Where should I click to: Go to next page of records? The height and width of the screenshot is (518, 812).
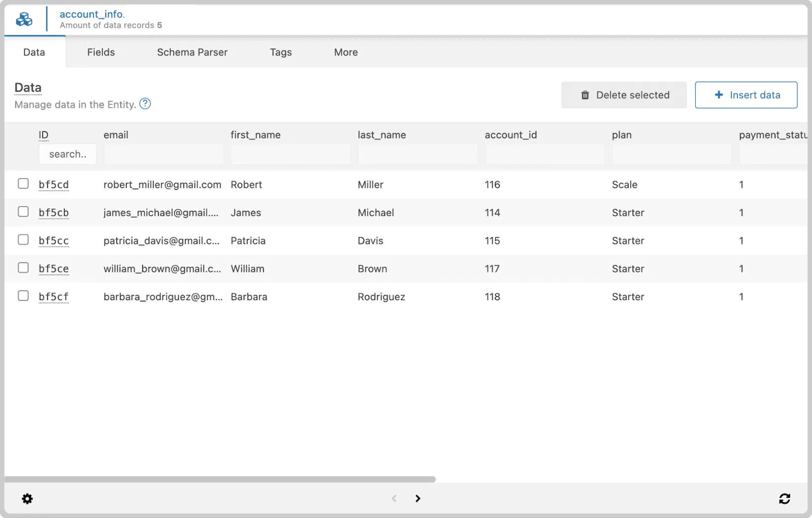click(417, 498)
